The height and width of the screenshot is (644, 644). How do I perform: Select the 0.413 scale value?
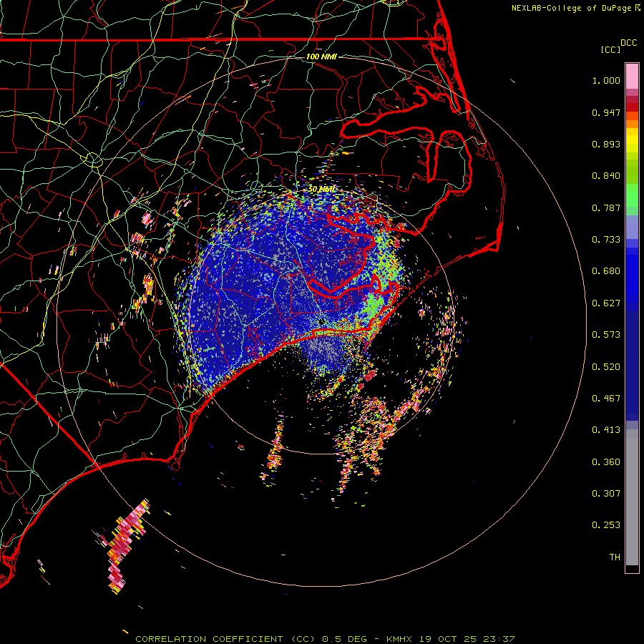click(606, 430)
